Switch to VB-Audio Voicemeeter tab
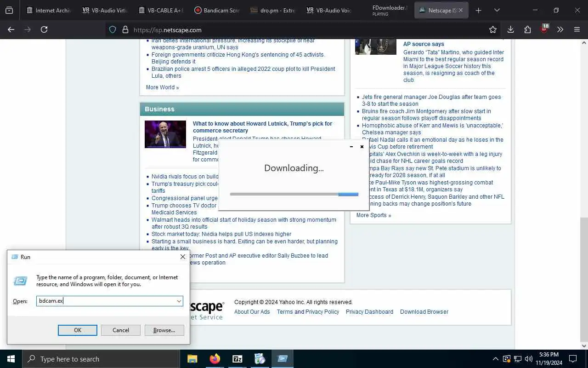588x368 pixels. coord(329,10)
